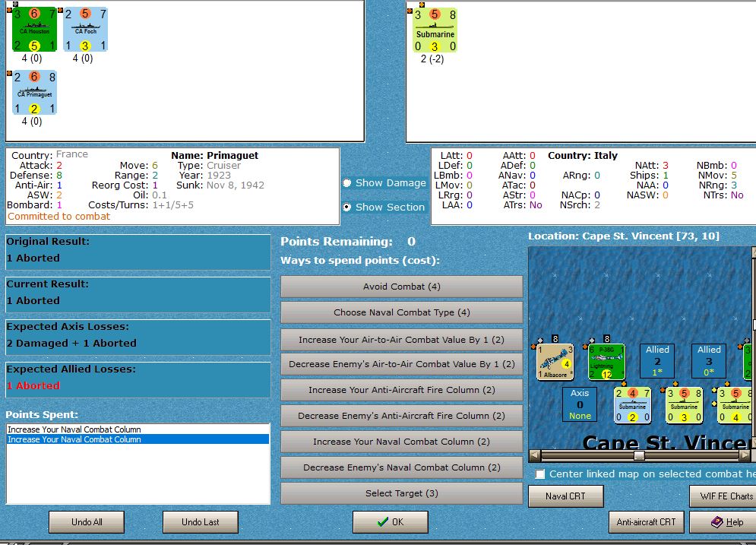Image resolution: width=756 pixels, height=545 pixels.
Task: Open the Anti-aircraft CRT chart
Action: click(x=646, y=522)
